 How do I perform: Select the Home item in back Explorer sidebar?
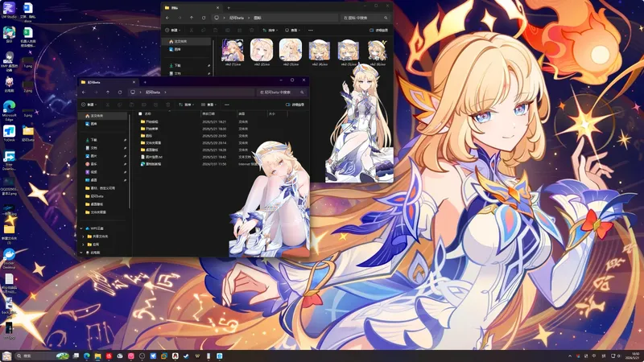coord(187,42)
